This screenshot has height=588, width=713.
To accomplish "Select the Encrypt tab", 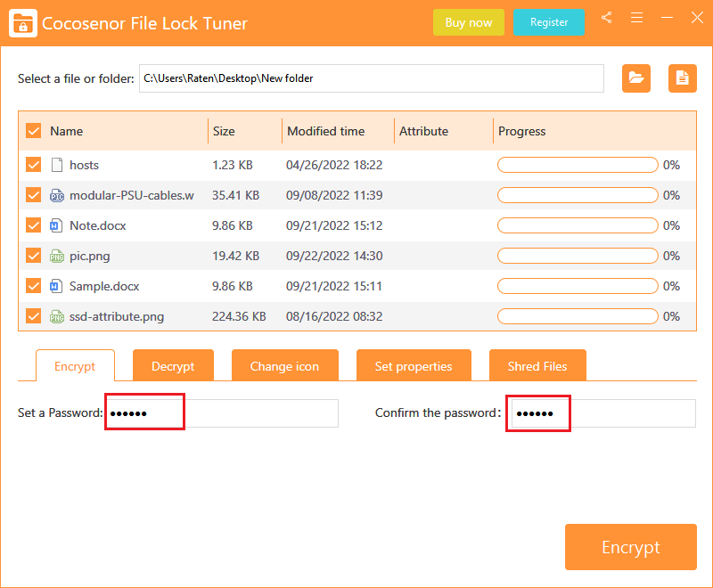I will click(x=75, y=366).
